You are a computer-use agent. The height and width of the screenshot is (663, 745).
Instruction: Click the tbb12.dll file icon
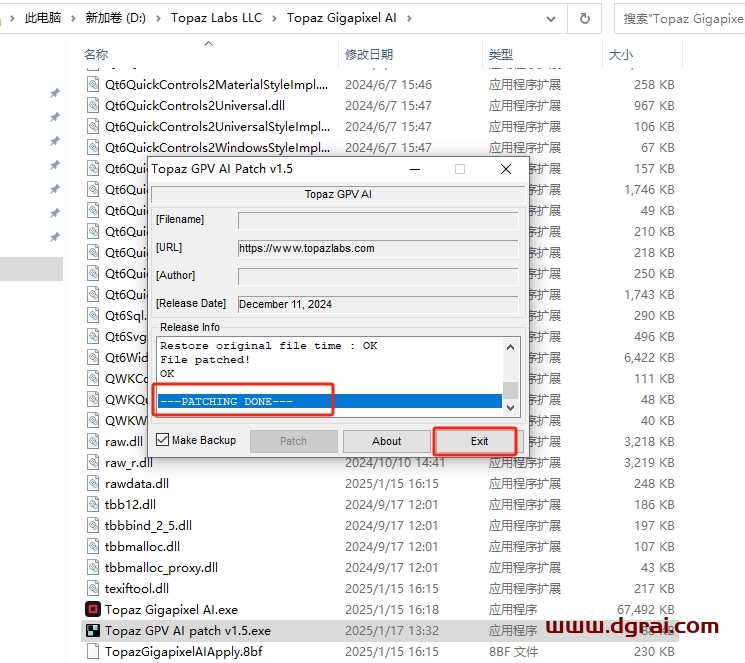(93, 504)
